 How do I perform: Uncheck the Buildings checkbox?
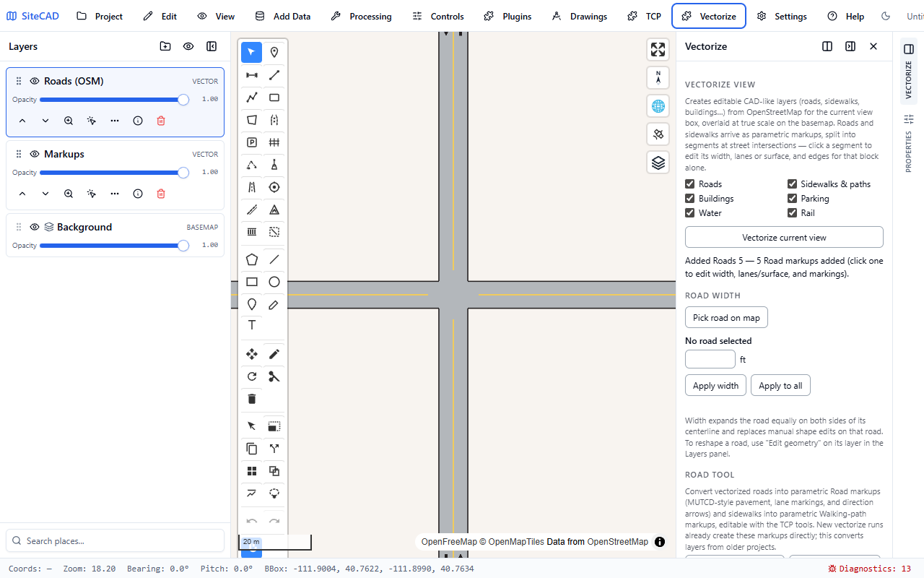689,199
